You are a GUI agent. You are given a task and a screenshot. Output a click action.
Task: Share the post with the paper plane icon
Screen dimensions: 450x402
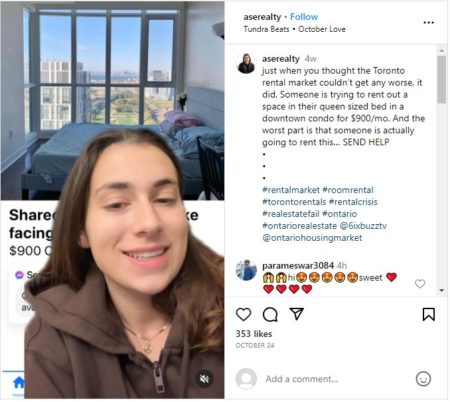coord(296,314)
